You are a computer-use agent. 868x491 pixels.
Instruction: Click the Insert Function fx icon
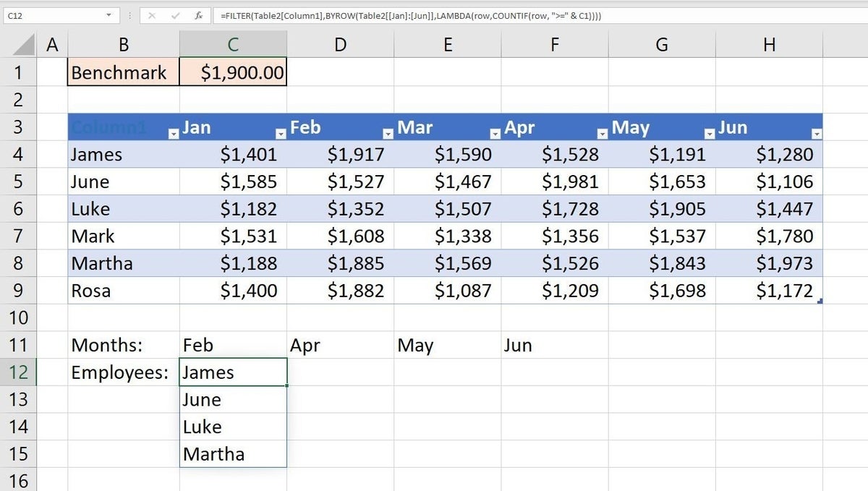coord(198,15)
